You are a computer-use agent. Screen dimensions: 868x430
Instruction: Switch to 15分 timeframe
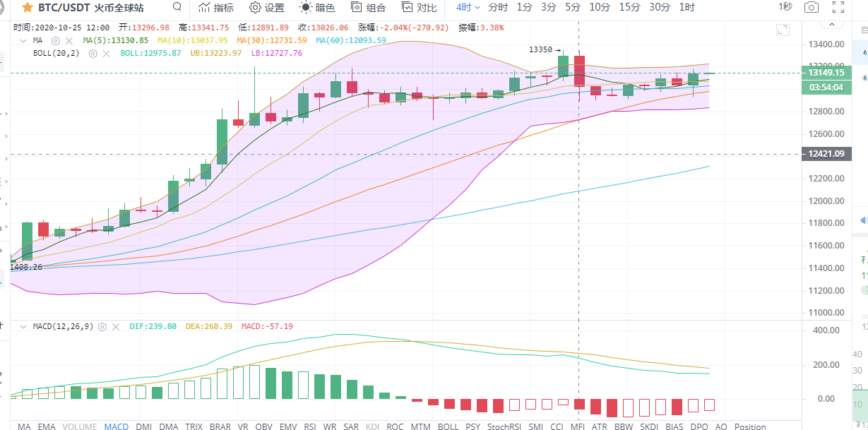point(629,8)
